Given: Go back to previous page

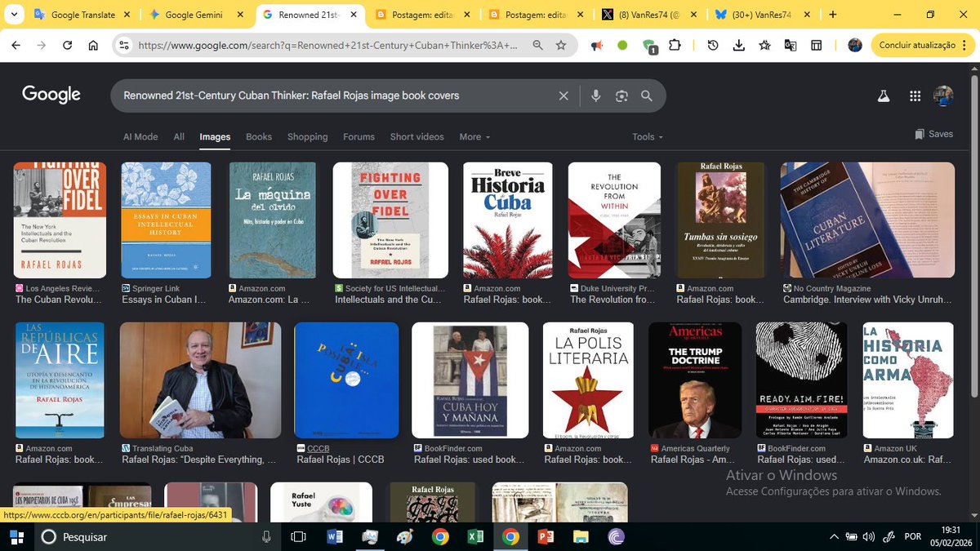Looking at the screenshot, I should (16, 46).
